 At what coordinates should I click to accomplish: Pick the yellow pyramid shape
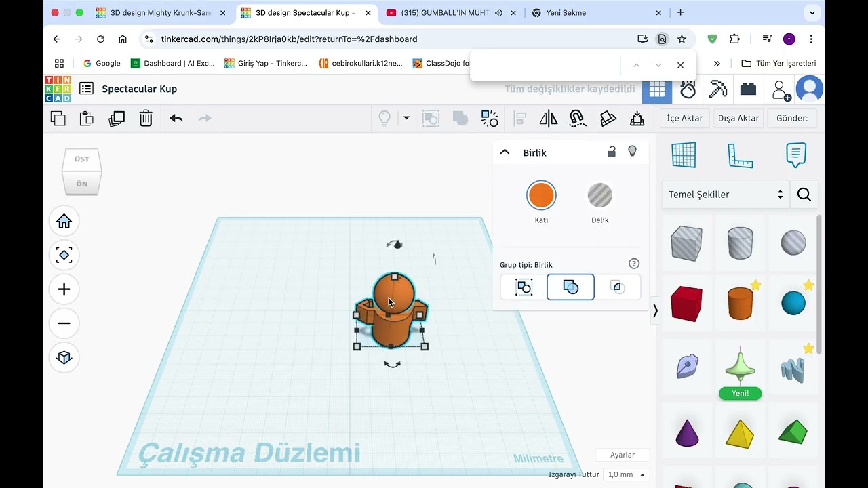click(740, 433)
